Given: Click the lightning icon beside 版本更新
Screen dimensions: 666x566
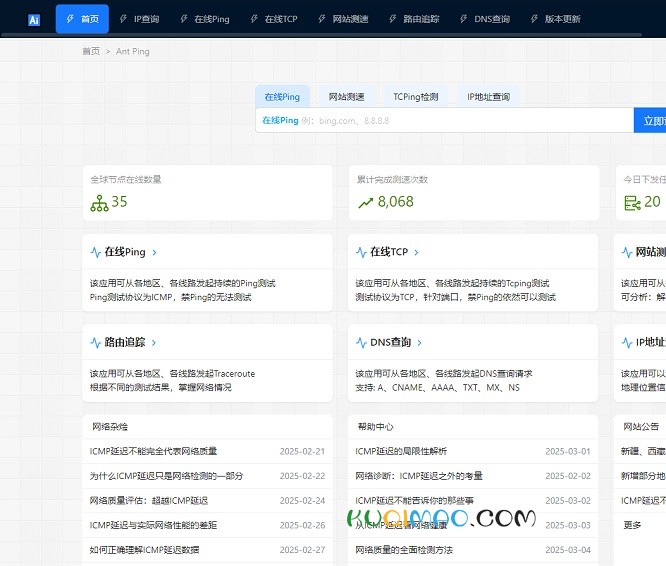Looking at the screenshot, I should click(x=534, y=19).
